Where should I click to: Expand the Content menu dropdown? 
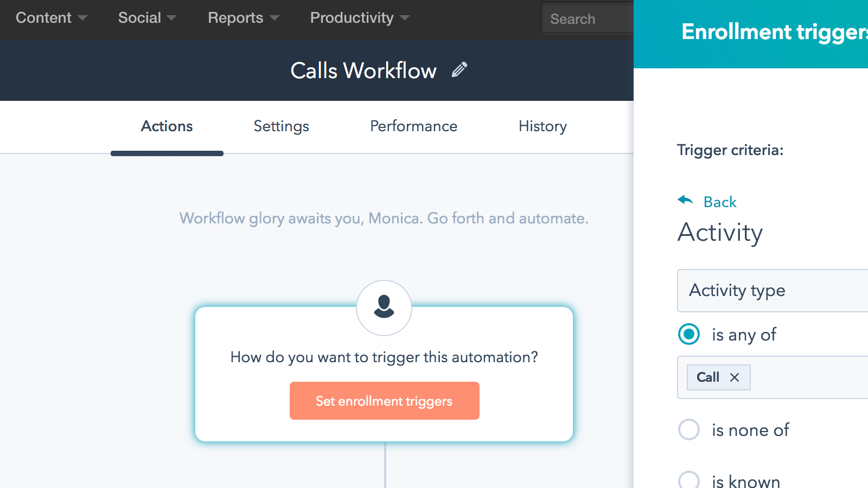52,18
